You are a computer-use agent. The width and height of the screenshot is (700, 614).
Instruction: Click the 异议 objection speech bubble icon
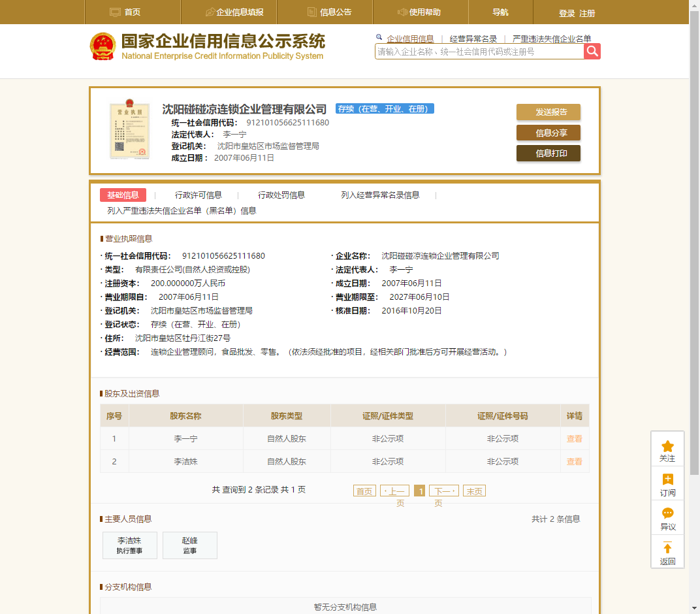(667, 514)
